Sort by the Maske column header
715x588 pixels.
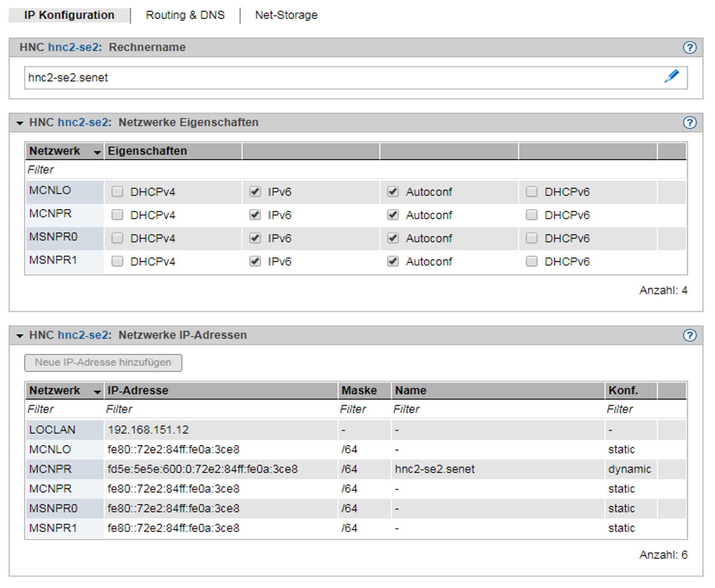click(x=364, y=390)
